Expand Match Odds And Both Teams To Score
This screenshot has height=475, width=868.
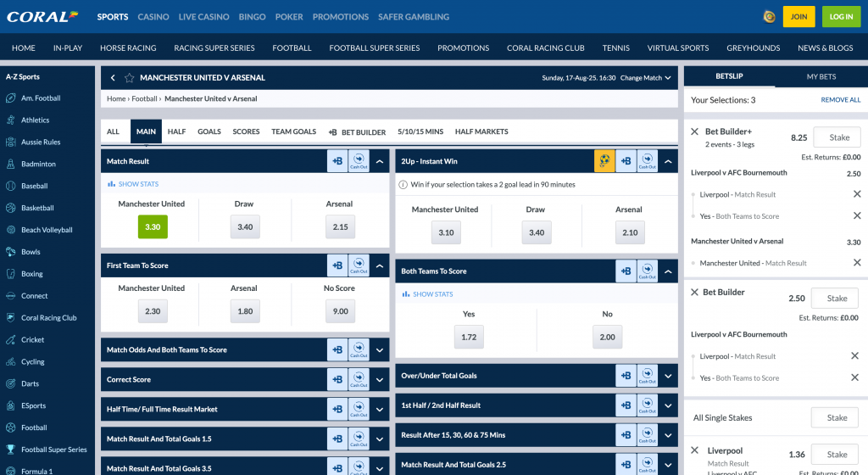point(380,349)
